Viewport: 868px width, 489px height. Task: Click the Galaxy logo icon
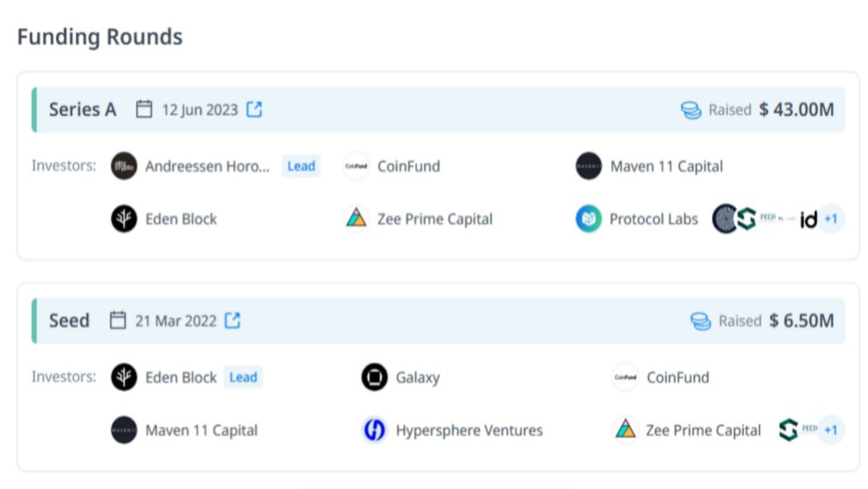tap(375, 377)
